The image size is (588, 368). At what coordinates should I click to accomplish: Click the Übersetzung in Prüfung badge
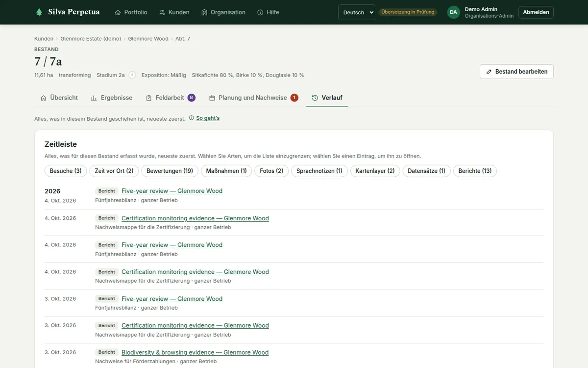coord(408,12)
